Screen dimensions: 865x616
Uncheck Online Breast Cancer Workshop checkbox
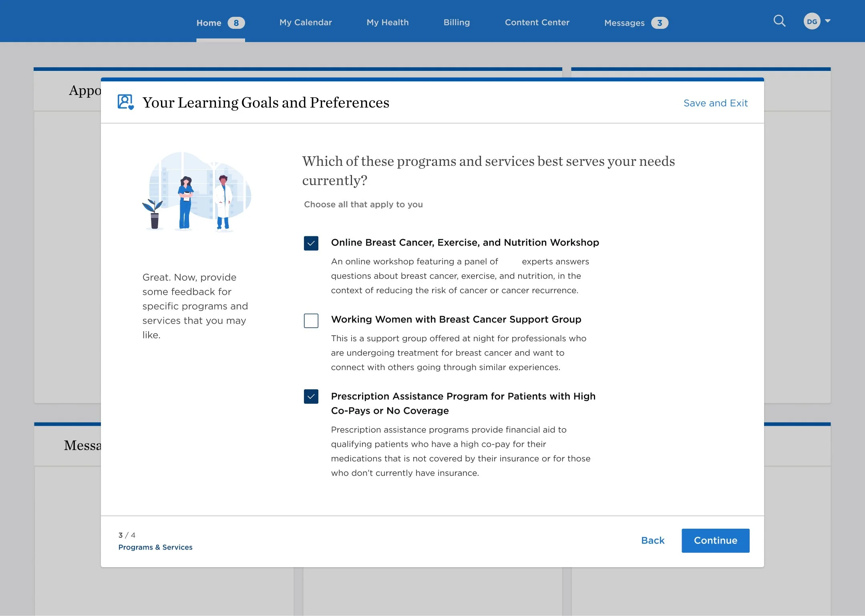(311, 243)
